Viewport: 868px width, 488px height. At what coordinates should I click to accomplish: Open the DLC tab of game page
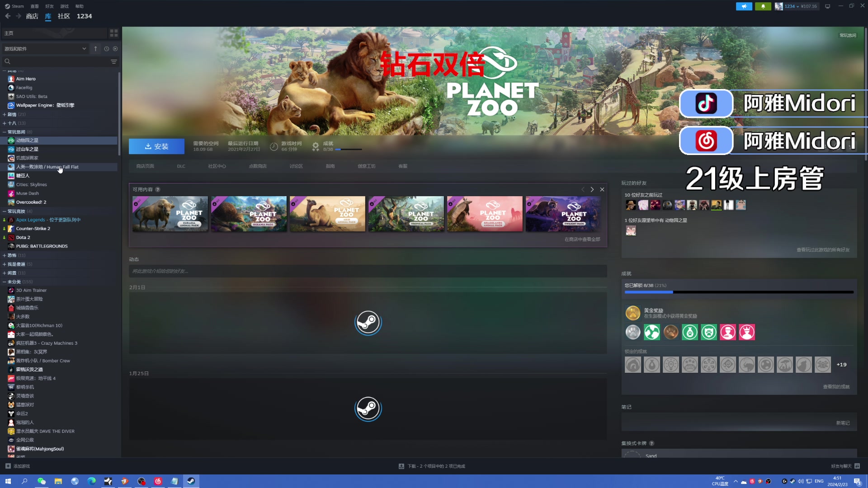pyautogui.click(x=181, y=166)
